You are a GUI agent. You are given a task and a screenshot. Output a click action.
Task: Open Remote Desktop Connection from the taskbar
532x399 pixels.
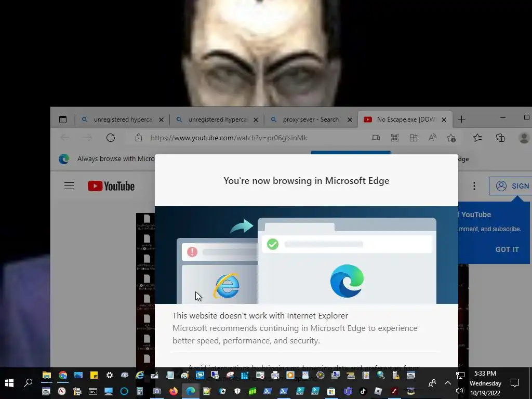(x=215, y=375)
